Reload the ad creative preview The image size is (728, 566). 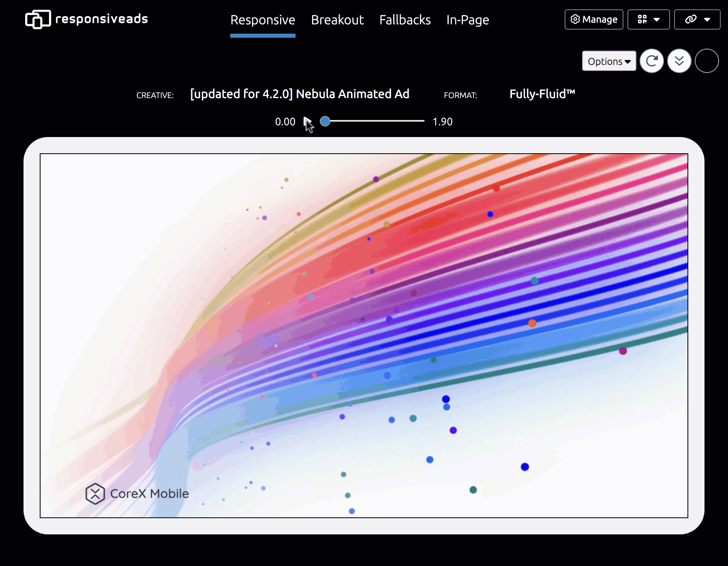click(651, 61)
